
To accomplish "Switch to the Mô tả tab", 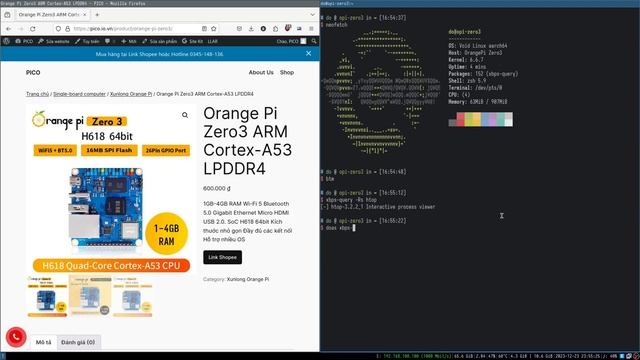I will click(x=43, y=342).
